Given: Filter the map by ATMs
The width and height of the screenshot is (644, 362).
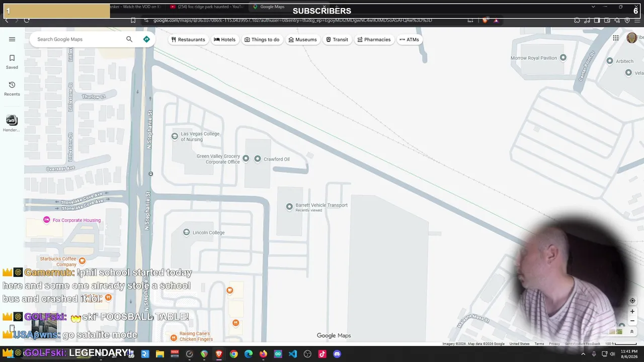Looking at the screenshot, I should pos(409,40).
